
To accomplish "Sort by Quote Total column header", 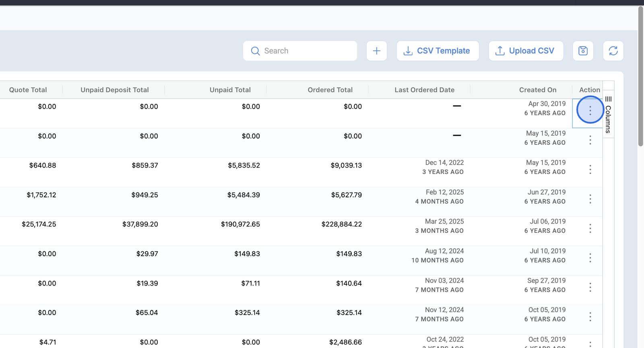I will (x=28, y=90).
